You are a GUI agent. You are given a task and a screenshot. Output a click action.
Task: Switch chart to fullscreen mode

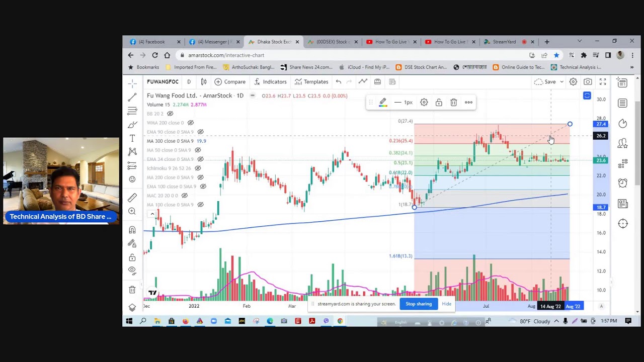[x=603, y=81]
